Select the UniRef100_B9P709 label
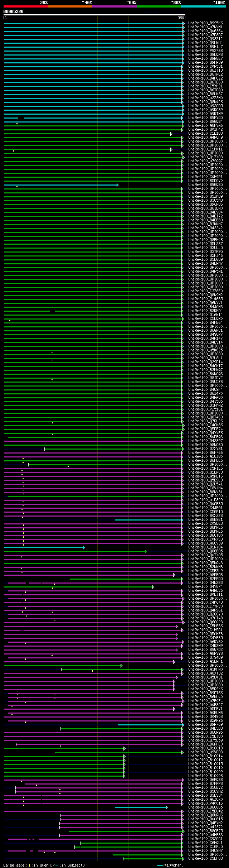 [205, 724]
